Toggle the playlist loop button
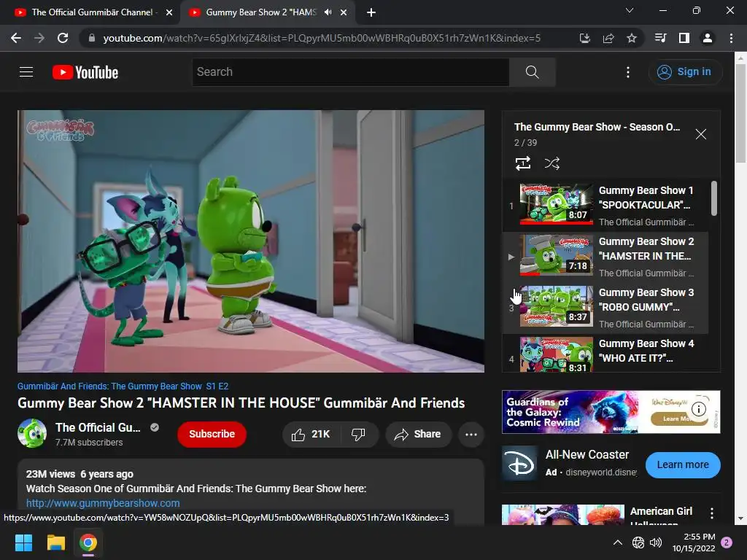The image size is (747, 560). pos(523,163)
